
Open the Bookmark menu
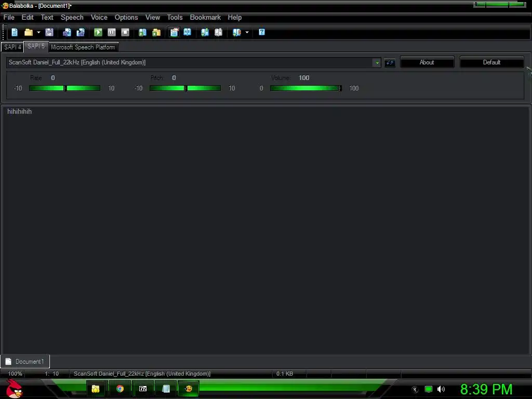tap(205, 17)
